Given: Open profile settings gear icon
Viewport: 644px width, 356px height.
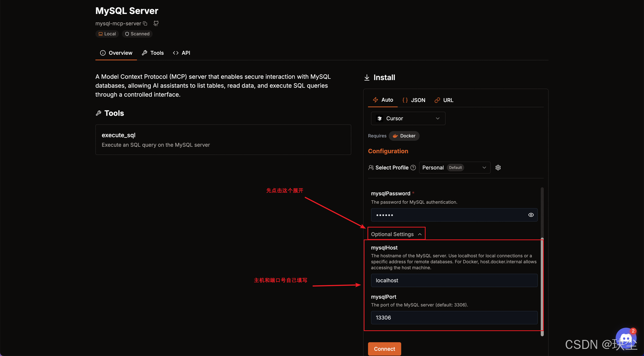Looking at the screenshot, I should [498, 168].
